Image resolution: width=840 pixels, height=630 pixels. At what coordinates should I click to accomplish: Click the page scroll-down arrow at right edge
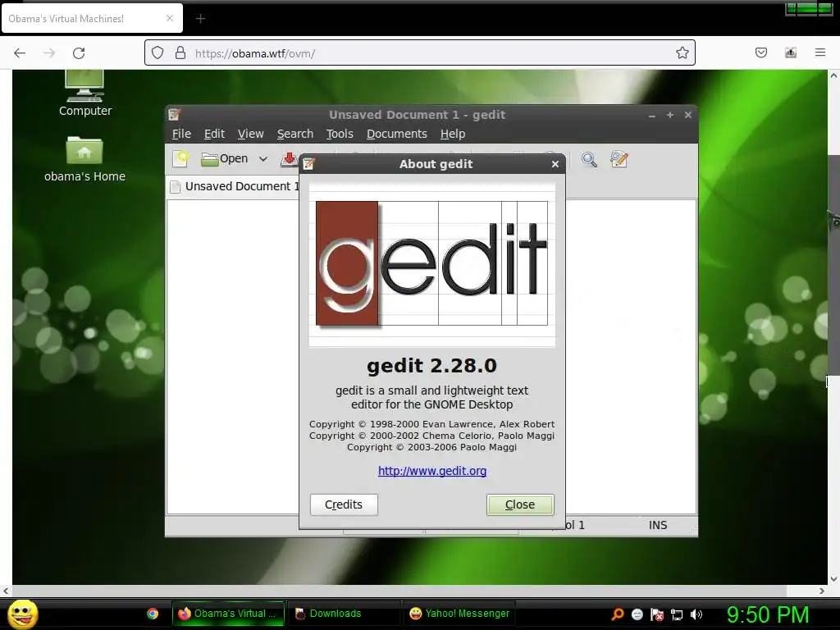pyautogui.click(x=833, y=579)
